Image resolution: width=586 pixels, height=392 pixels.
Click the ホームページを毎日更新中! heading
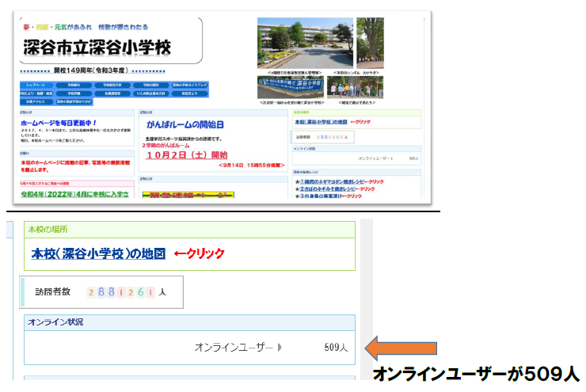pos(59,123)
